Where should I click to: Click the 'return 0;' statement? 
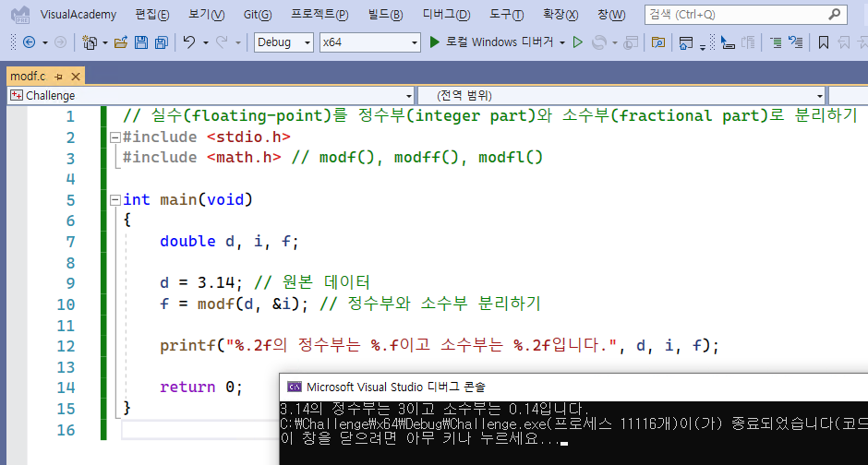[201, 387]
